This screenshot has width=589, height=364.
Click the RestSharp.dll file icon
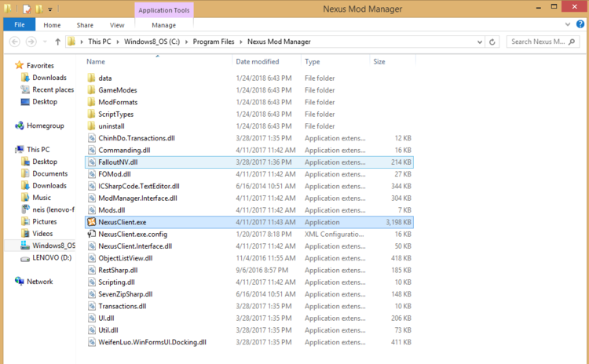[91, 270]
